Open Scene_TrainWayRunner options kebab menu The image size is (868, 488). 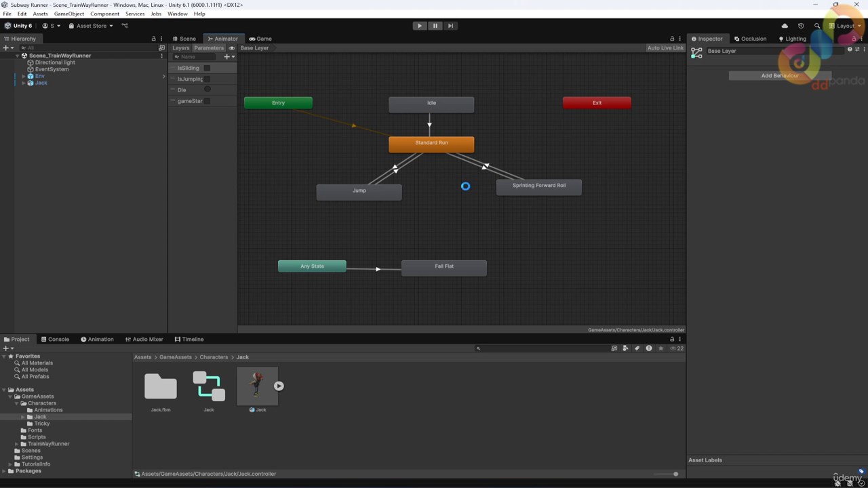point(161,56)
